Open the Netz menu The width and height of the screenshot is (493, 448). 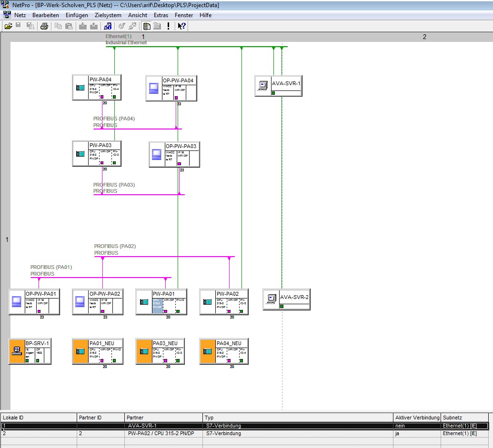[x=20, y=15]
